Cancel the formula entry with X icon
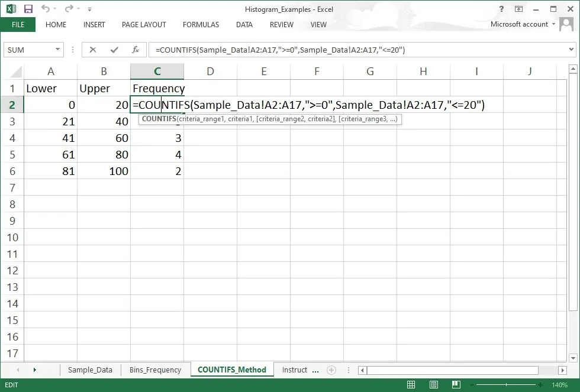 93,50
